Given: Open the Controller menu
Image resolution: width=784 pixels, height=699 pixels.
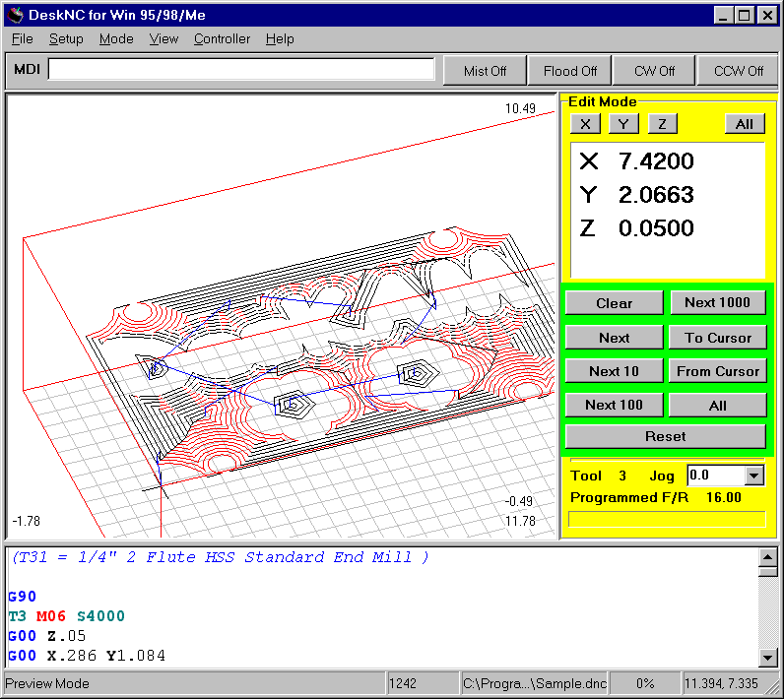Looking at the screenshot, I should (222, 39).
